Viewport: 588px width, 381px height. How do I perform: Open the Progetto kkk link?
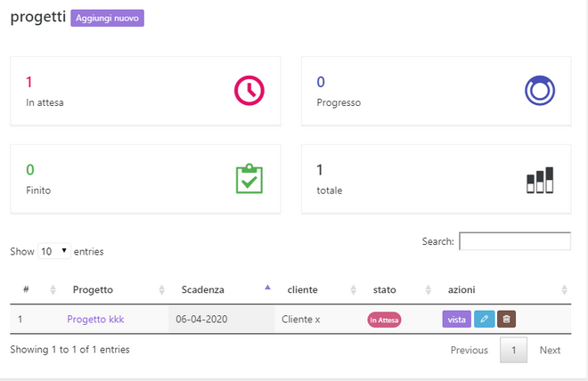point(95,319)
